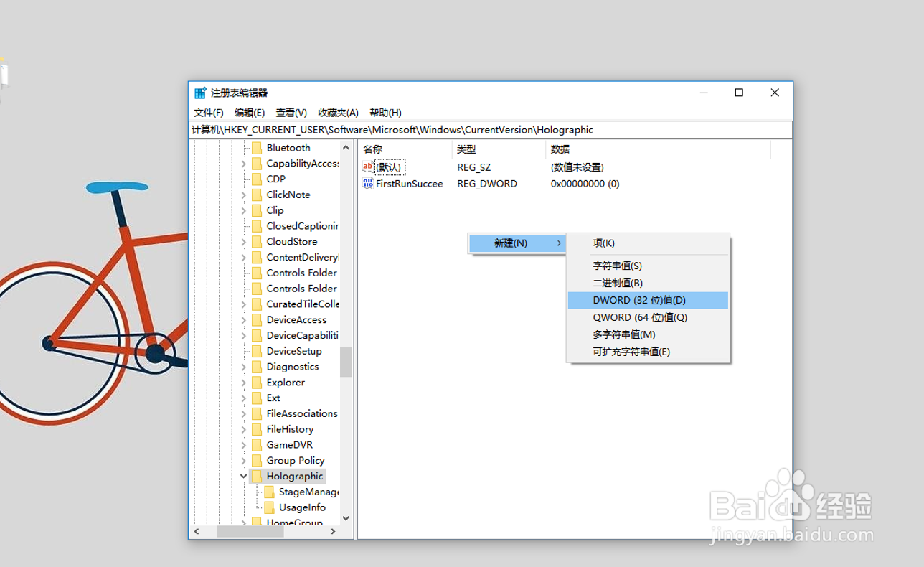
Task: Click the REG_SZ type cell
Action: [x=474, y=167]
